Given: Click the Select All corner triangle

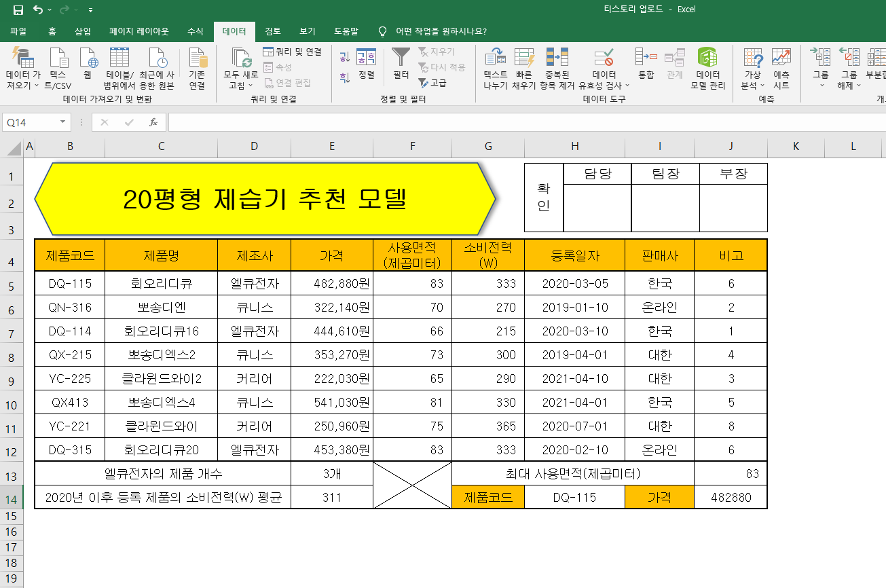Looking at the screenshot, I should pos(12,147).
